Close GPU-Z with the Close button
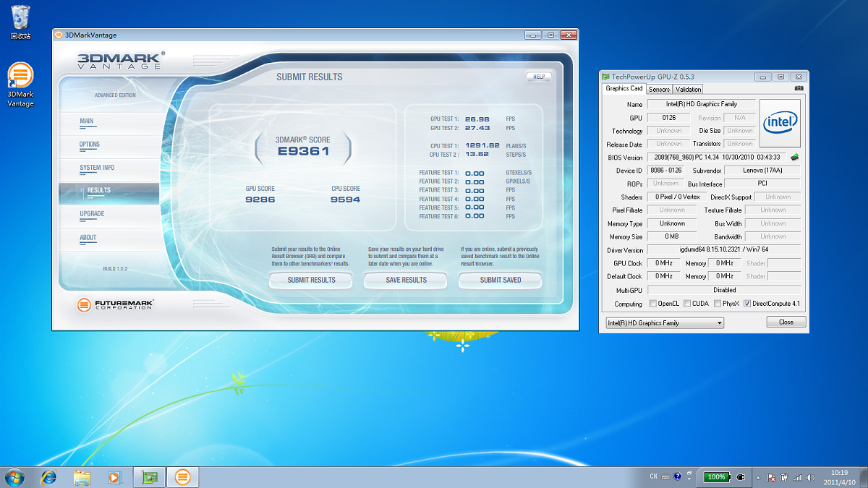 pyautogui.click(x=786, y=322)
